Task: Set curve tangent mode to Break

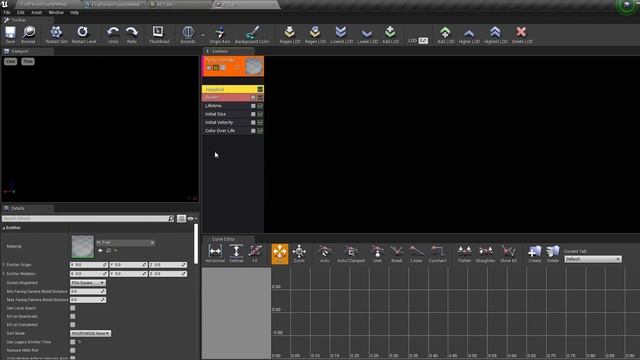Action: click(396, 253)
